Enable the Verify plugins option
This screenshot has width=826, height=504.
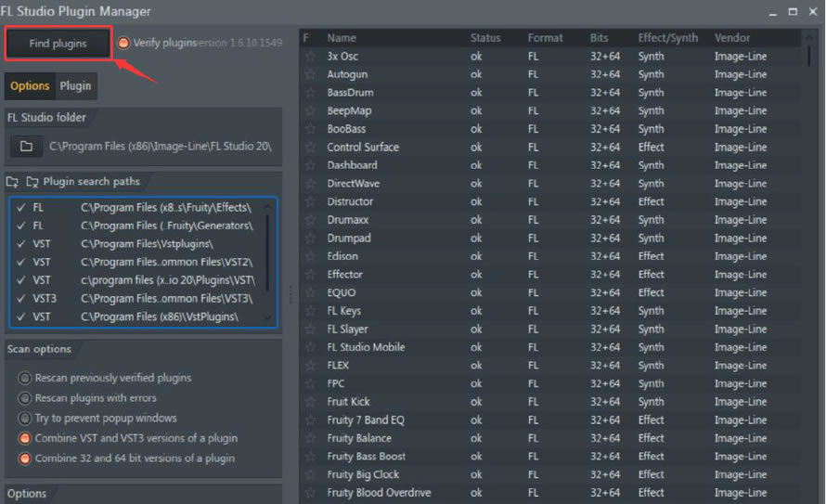pyautogui.click(x=124, y=43)
